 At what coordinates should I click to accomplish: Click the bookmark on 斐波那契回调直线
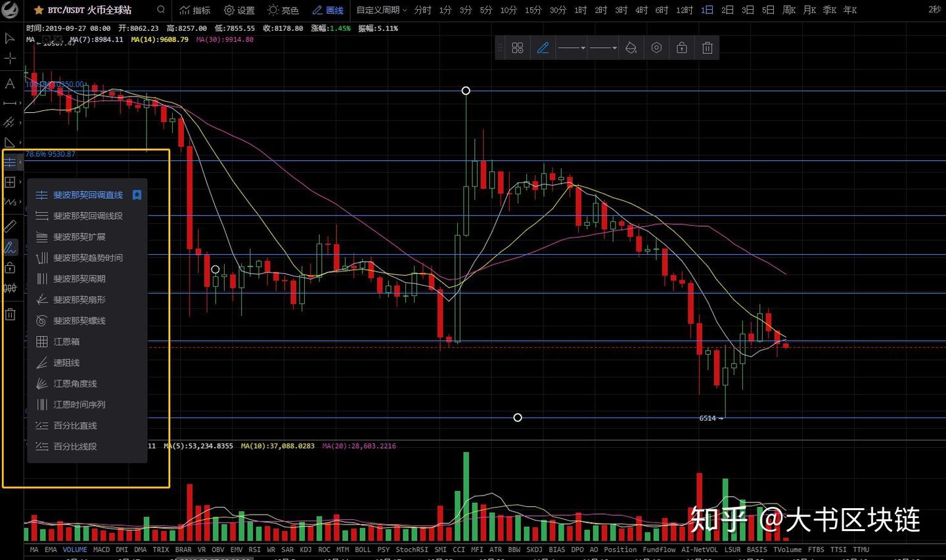coord(137,195)
